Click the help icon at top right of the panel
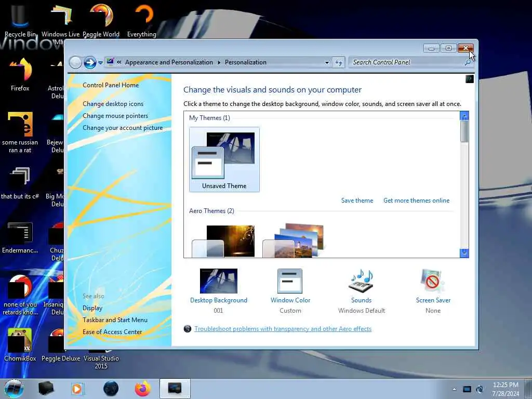 470,79
